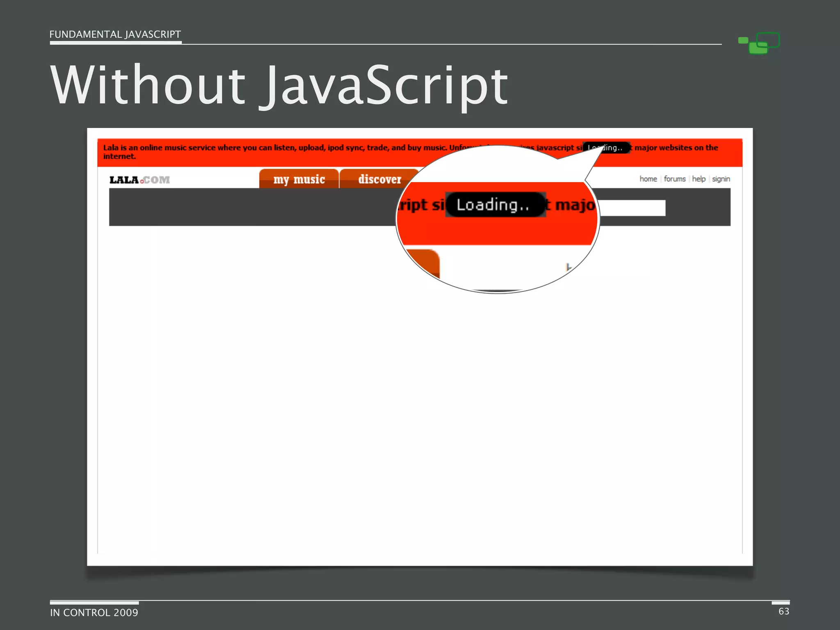Follow the home link
The height and width of the screenshot is (630, 840).
click(x=648, y=179)
